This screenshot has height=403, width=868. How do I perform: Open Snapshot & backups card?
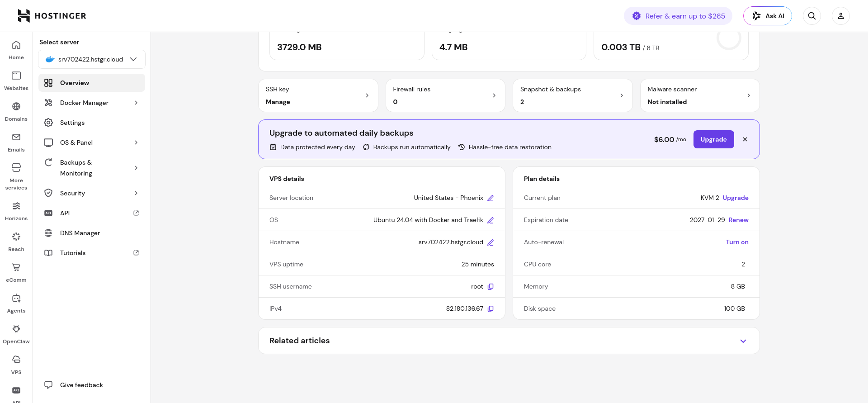coord(573,95)
